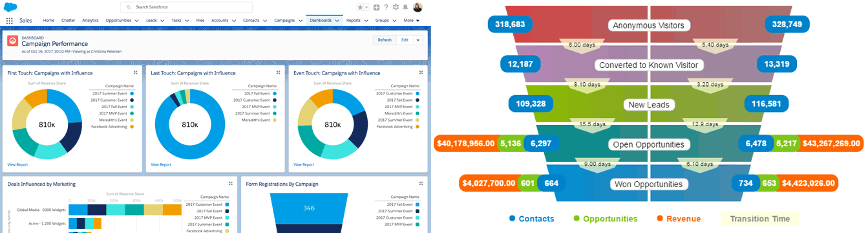Click the Edit dashboard button
The image size is (868, 233).
(405, 40)
